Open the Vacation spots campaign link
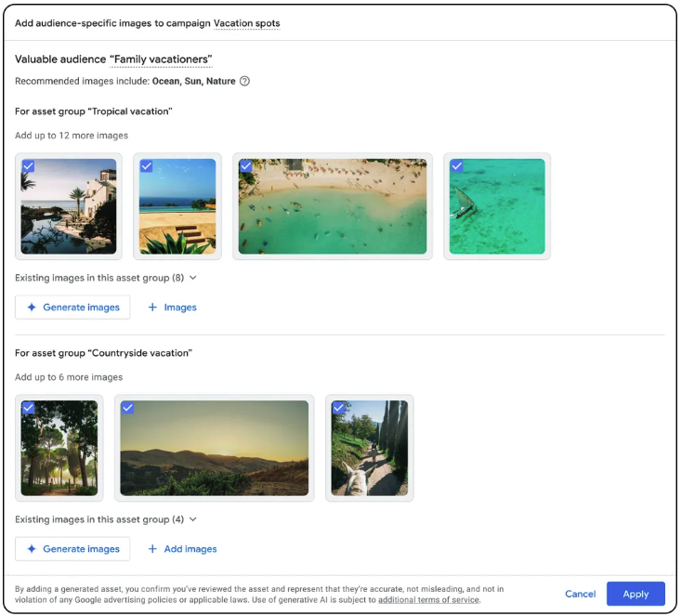The image size is (681, 616). [246, 23]
